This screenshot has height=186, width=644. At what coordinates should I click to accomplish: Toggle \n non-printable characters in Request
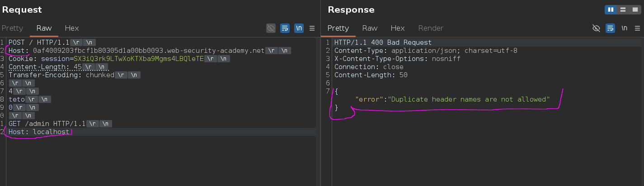click(x=299, y=28)
